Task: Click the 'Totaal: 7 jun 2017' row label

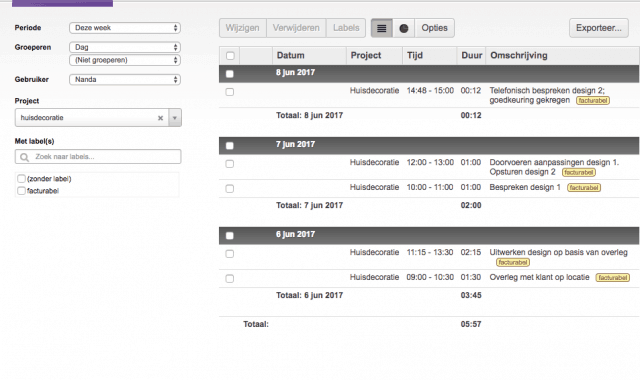Action: click(x=309, y=205)
